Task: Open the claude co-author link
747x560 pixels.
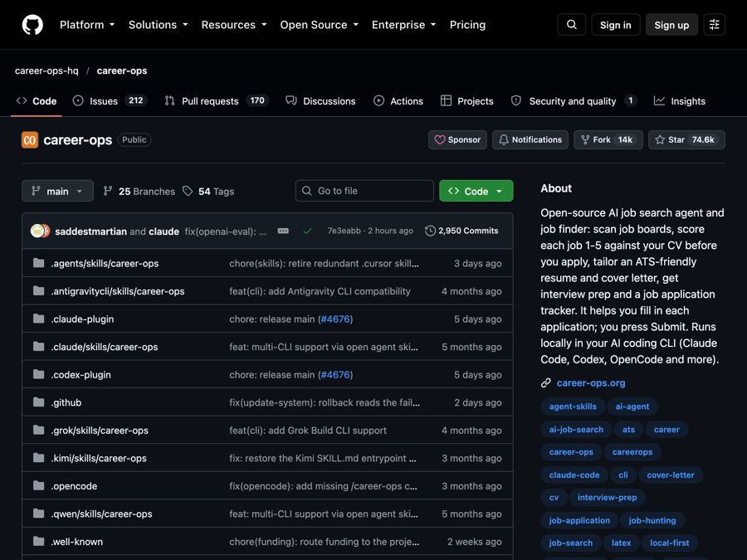Action: tap(164, 231)
